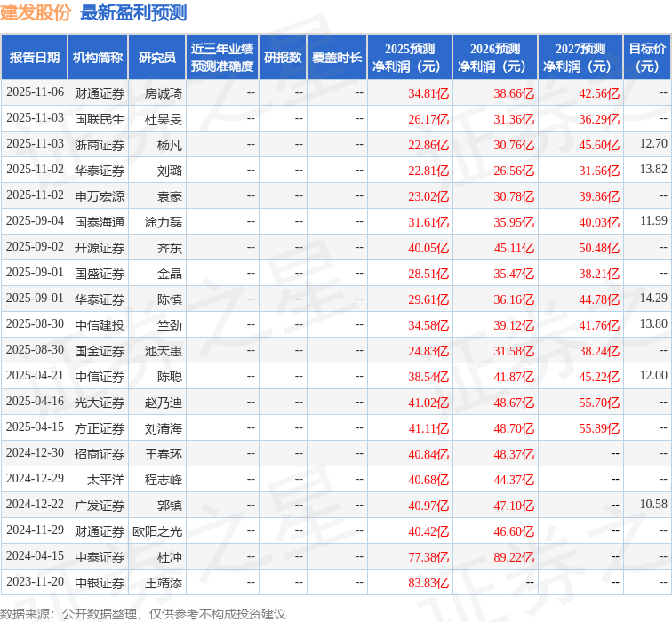Select researcher 池天惠
Image resolution: width=672 pixels, height=622 pixels.
tap(164, 351)
